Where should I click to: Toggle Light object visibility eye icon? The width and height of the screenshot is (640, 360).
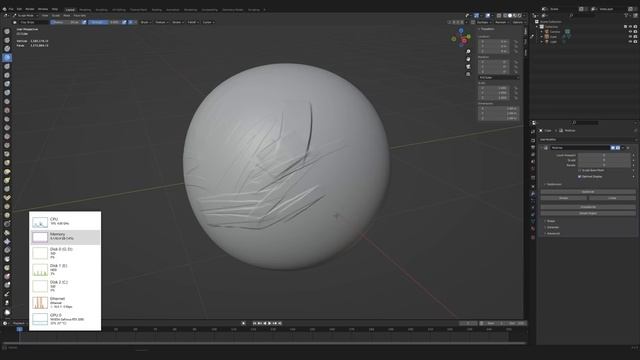(x=630, y=42)
